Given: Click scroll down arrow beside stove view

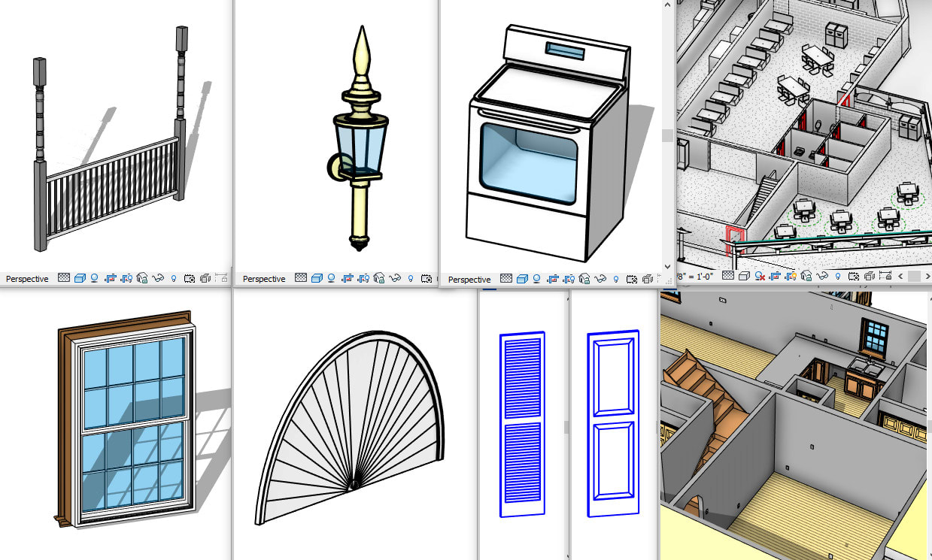Looking at the screenshot, I should tap(667, 267).
